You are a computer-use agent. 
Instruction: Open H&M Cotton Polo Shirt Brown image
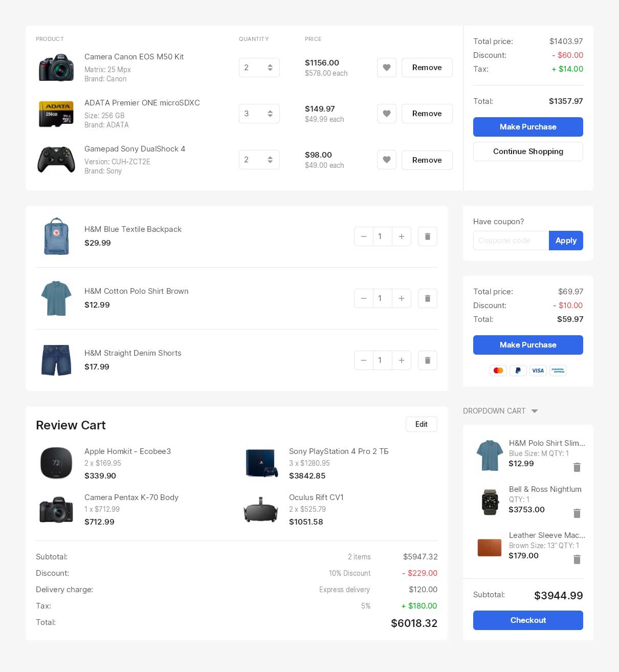pyautogui.click(x=56, y=298)
